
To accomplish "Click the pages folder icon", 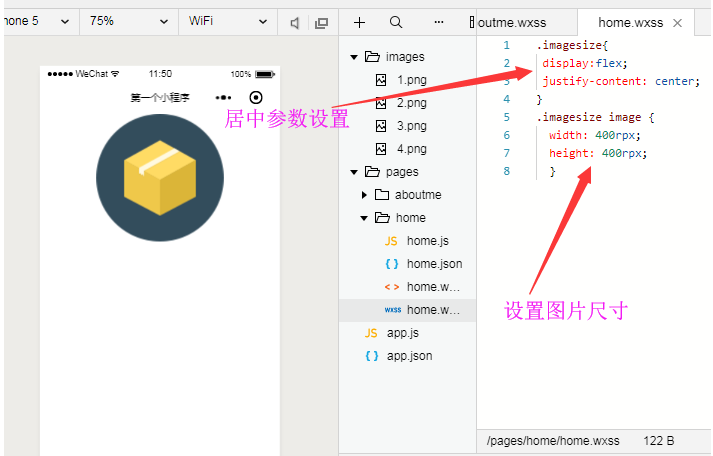I will (x=372, y=171).
